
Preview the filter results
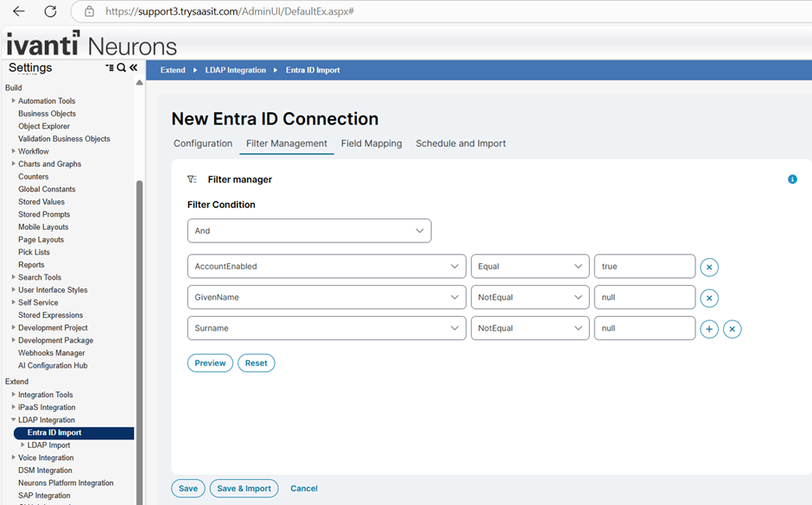click(x=210, y=363)
